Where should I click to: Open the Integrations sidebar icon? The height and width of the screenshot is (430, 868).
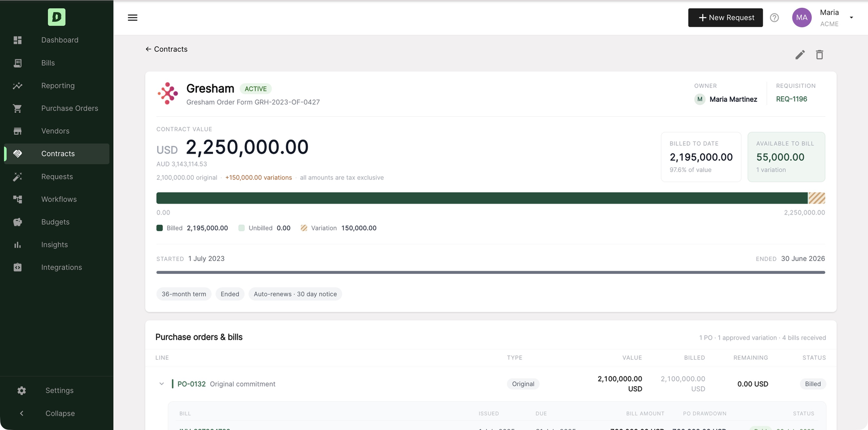click(x=18, y=267)
